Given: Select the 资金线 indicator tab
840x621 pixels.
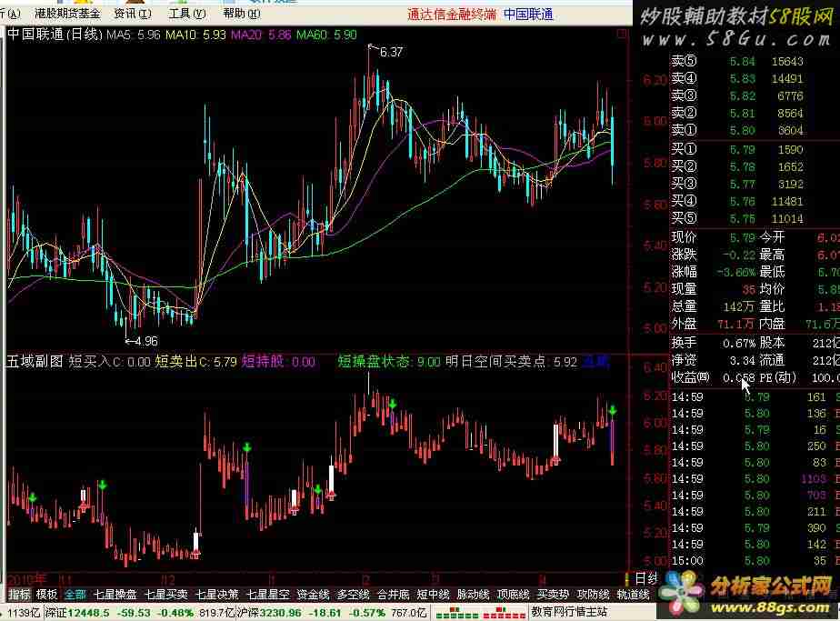Looking at the screenshot, I should 313,595.
